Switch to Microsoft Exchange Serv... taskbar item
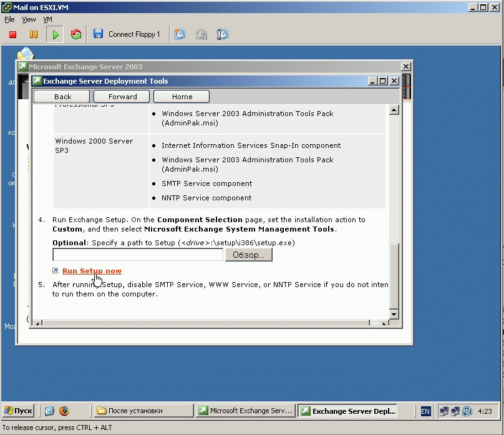 [x=246, y=411]
